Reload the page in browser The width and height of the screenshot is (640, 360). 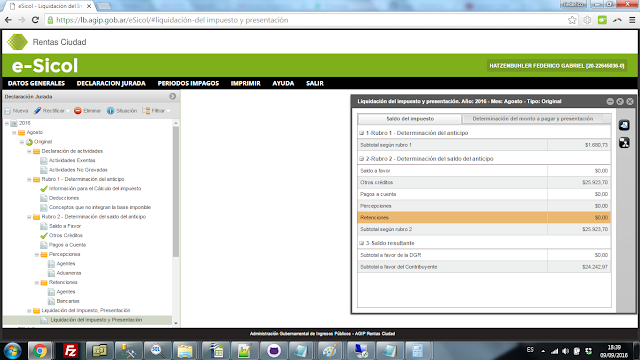[35, 20]
